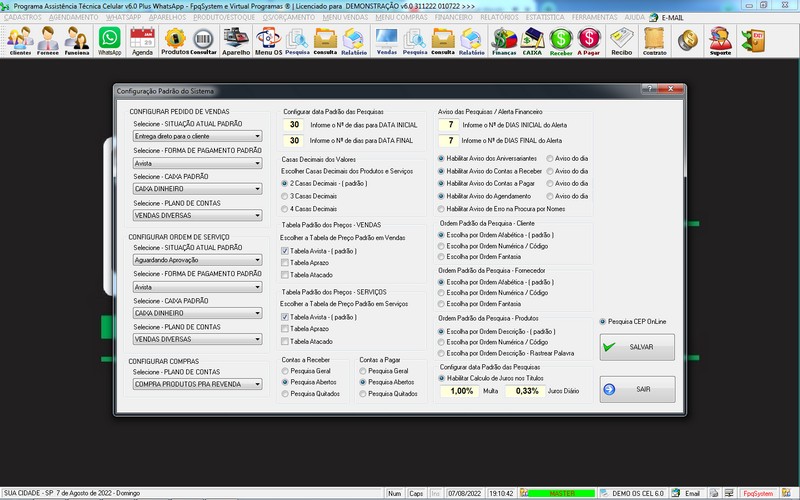Click the gold coin toolbar icon

[x=688, y=40]
